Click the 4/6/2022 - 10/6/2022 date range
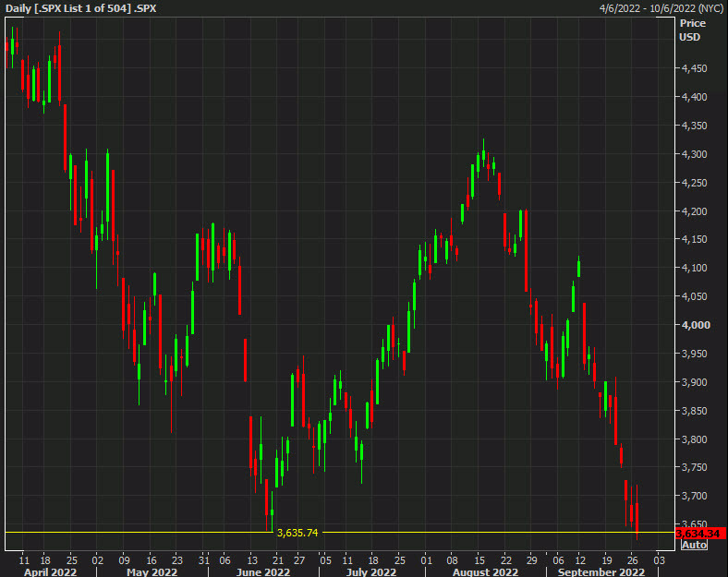The height and width of the screenshot is (577, 728). tap(661, 8)
